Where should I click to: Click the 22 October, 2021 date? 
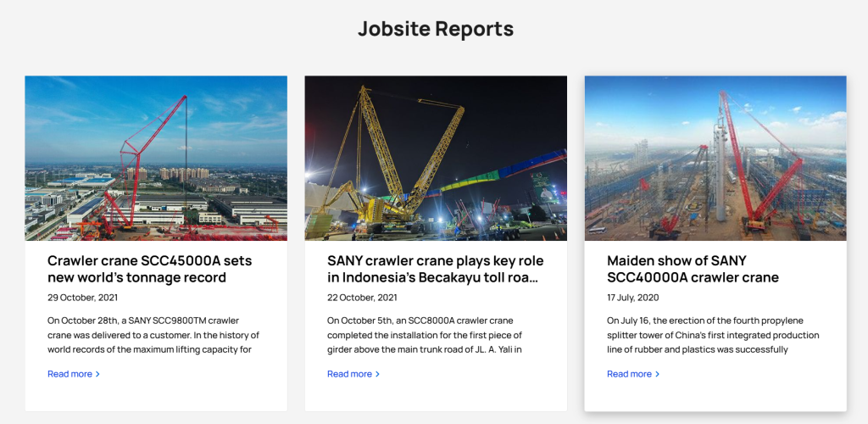[x=362, y=298]
